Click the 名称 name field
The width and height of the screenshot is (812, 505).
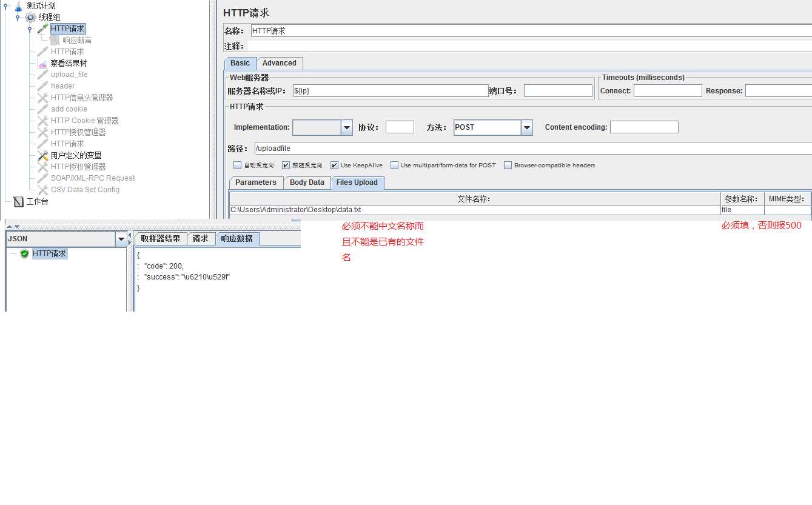(531, 31)
